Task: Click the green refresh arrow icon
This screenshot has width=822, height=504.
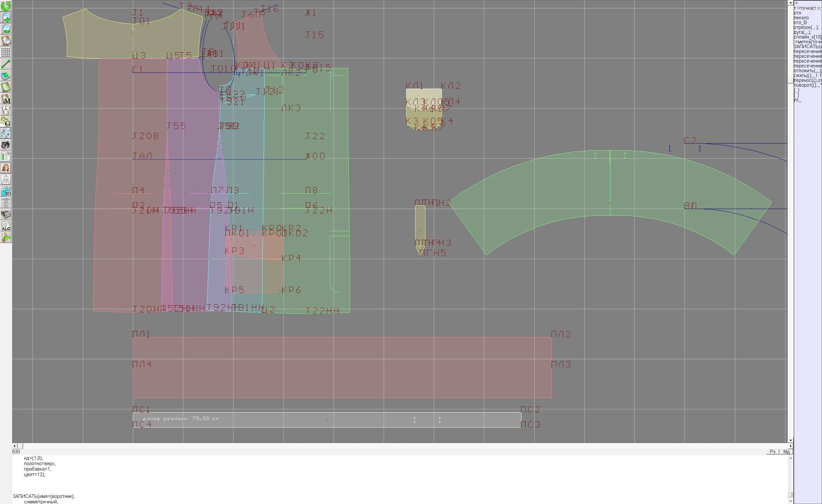Action: point(6,6)
